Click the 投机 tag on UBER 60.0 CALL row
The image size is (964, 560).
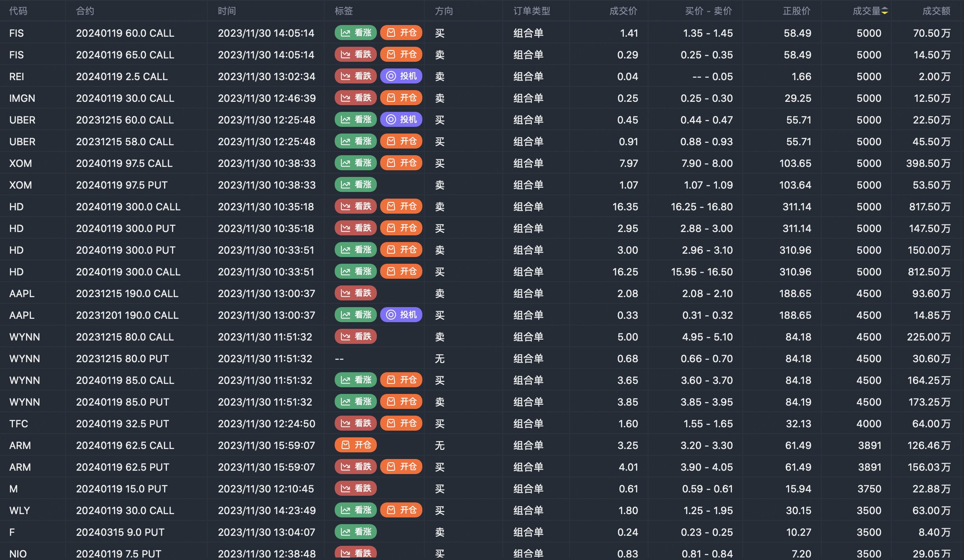[x=401, y=120]
